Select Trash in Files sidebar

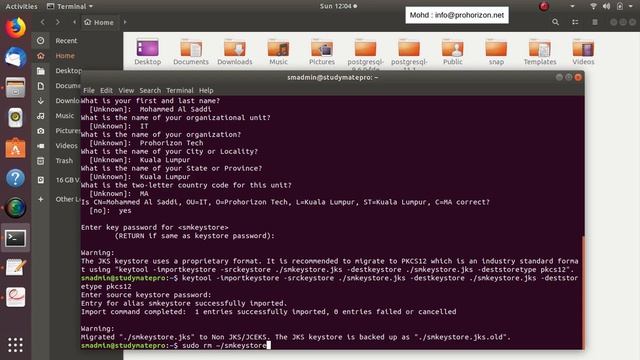[64, 160]
